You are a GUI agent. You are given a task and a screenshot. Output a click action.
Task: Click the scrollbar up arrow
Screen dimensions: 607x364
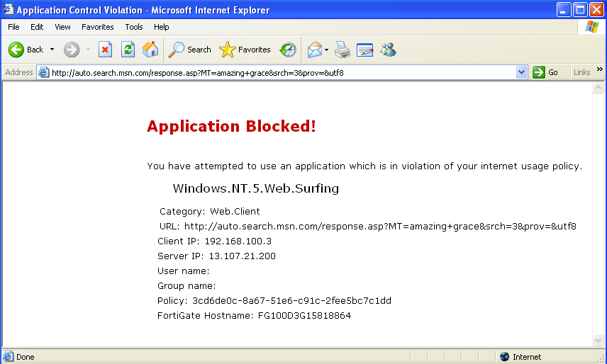598,88
